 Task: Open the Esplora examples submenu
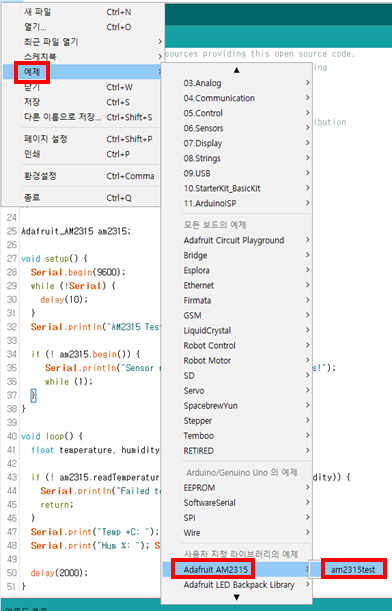click(x=237, y=270)
